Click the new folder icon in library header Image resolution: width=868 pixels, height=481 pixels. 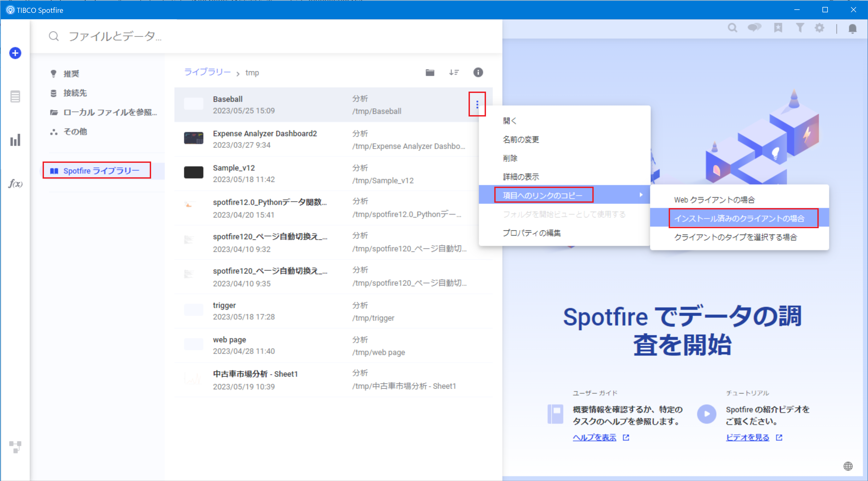(x=430, y=72)
